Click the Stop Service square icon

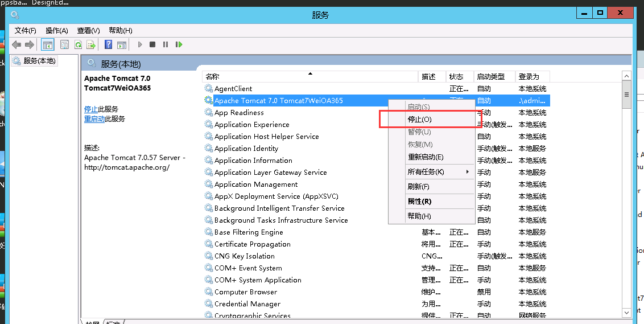click(152, 44)
